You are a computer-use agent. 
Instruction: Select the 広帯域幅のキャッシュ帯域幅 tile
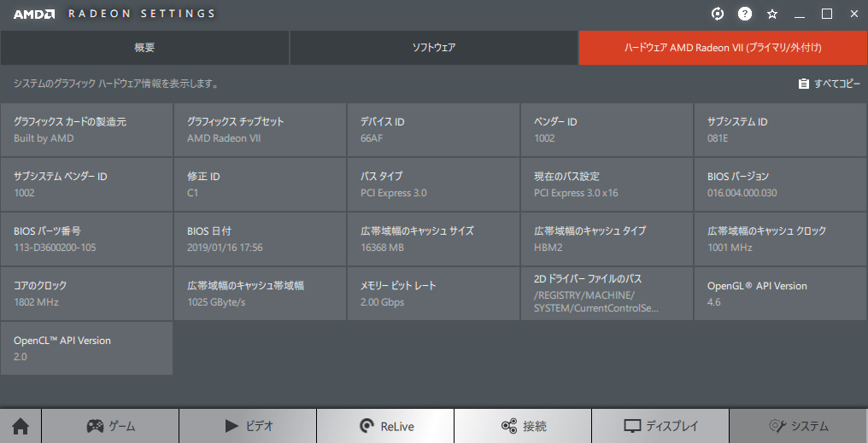[x=261, y=294]
